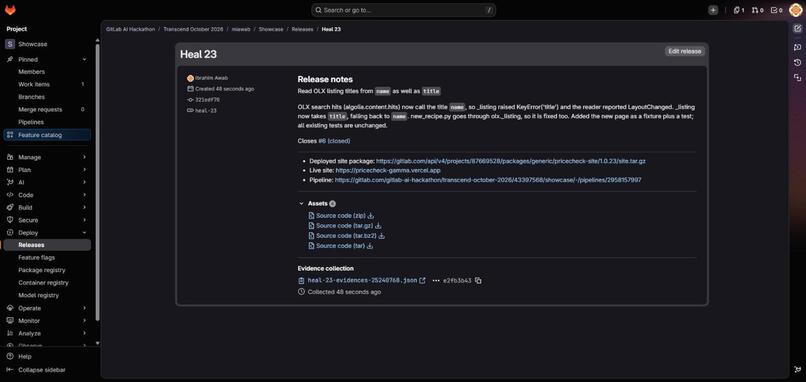
Task: Expand the Plan sidebar section
Action: 84,170
